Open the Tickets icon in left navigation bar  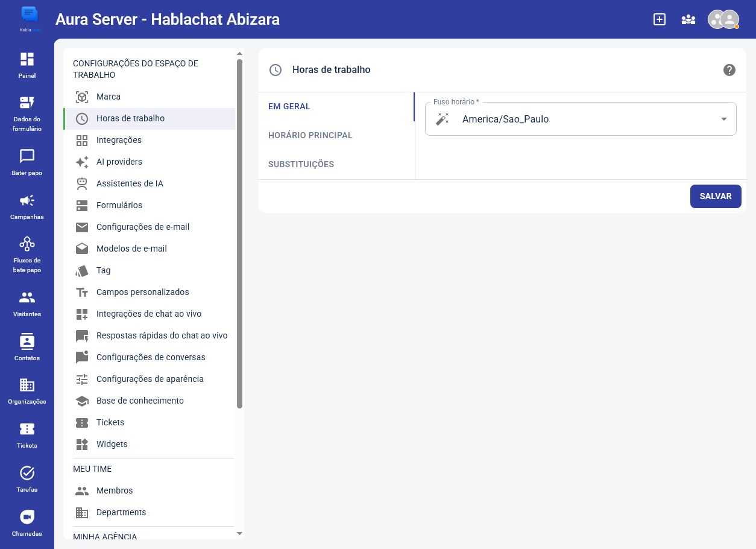pyautogui.click(x=27, y=429)
